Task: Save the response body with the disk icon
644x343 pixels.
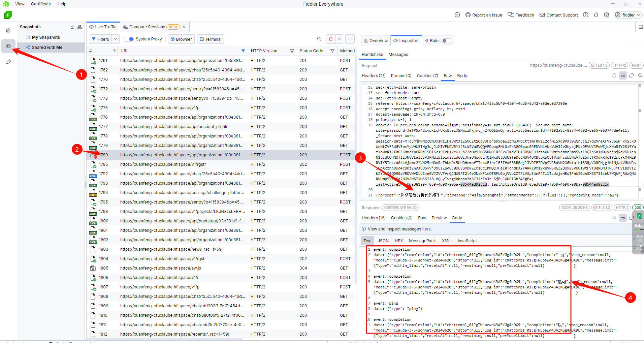Action: 614,218
